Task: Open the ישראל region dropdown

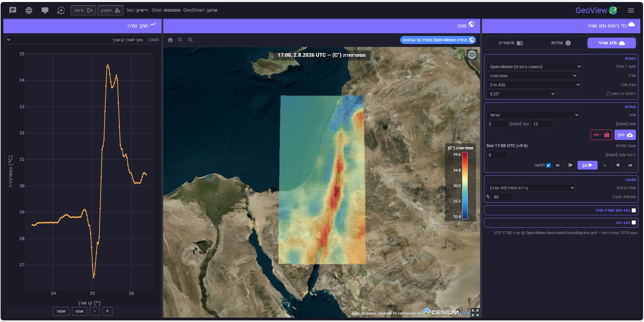Action: click(x=533, y=115)
